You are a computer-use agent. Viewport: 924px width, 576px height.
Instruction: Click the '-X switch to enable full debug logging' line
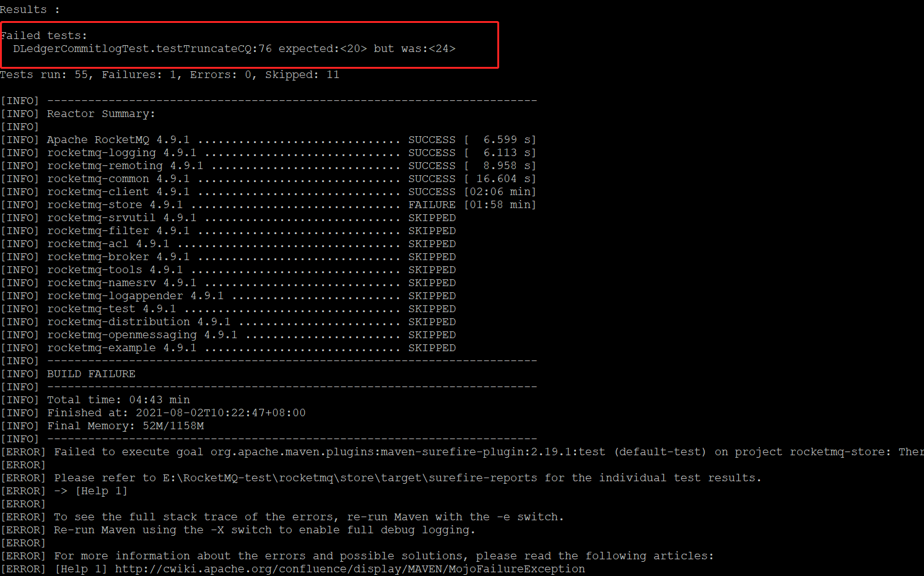click(238, 530)
